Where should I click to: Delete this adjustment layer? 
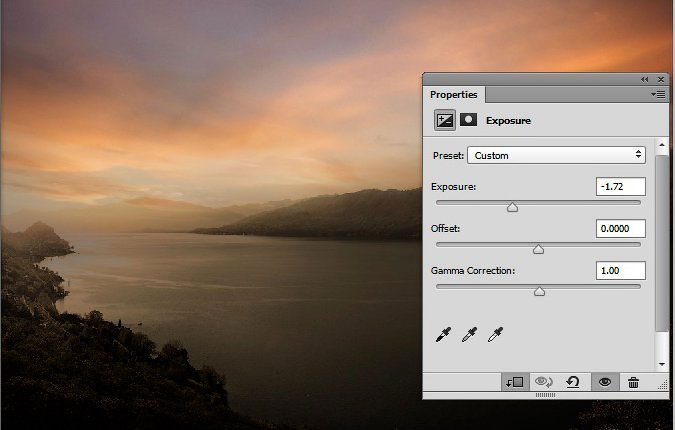point(633,382)
